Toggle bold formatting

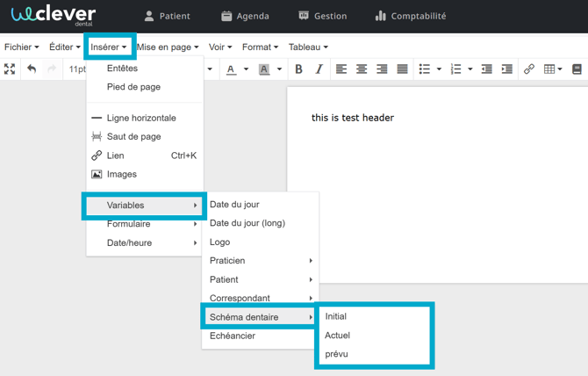298,69
